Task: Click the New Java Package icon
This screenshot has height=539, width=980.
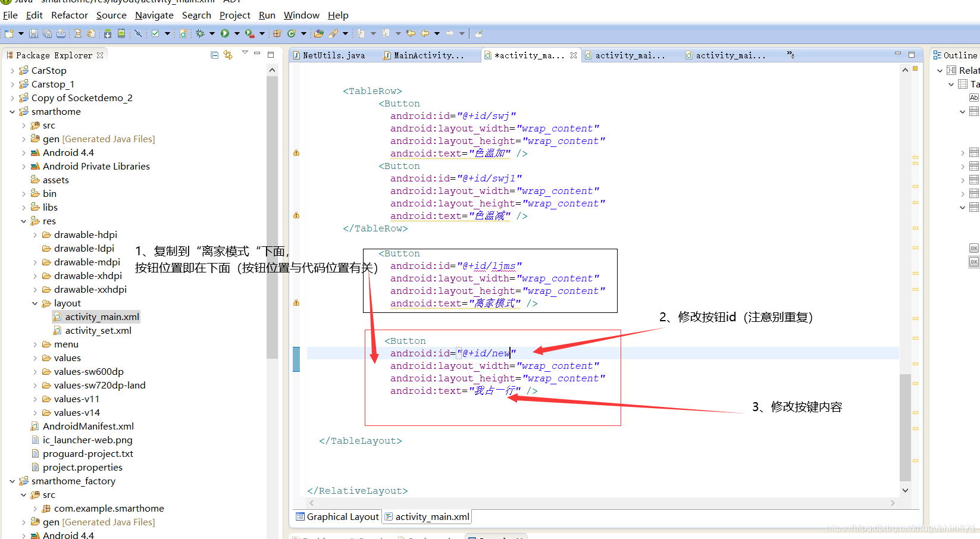Action: pyautogui.click(x=277, y=33)
